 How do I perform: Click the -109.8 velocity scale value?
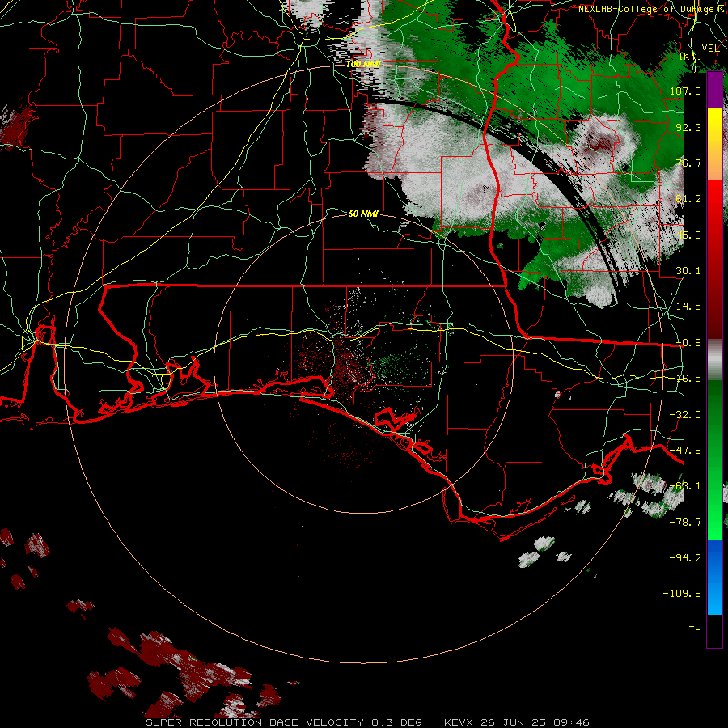pos(682,594)
